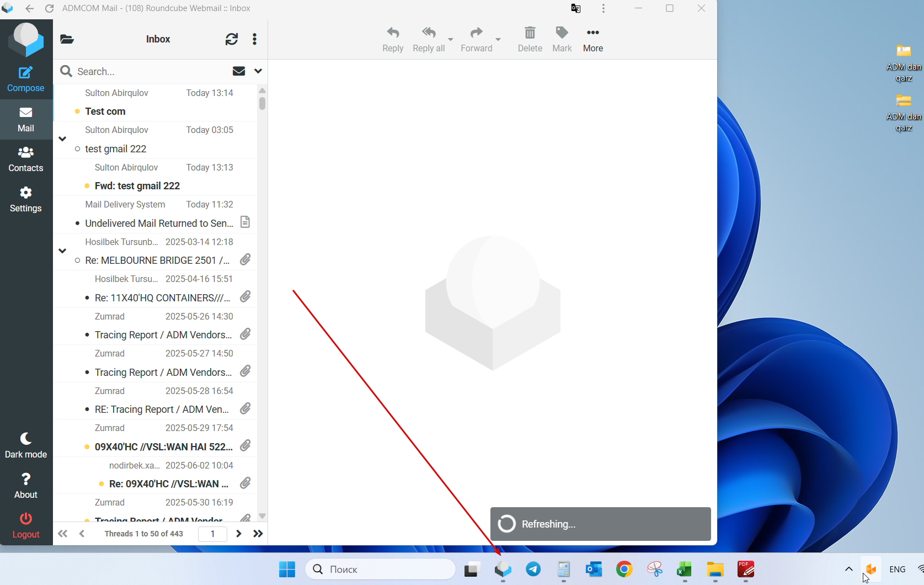Click the status dot on 'Fwd: test gmail 222'

[87, 186]
